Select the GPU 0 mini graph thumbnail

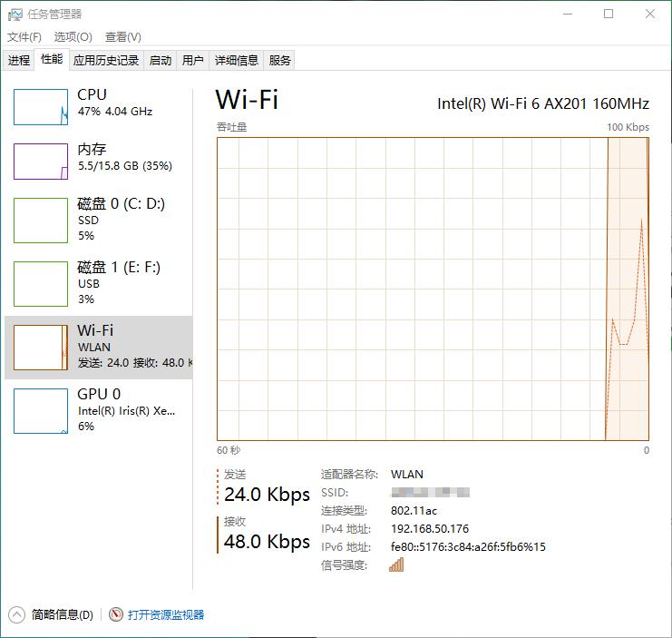pos(41,411)
